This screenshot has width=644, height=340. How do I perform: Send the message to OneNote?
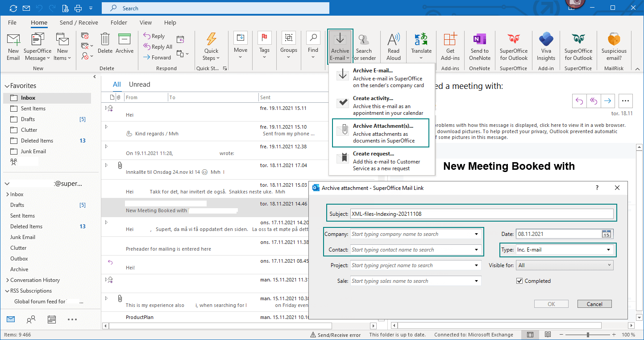[x=480, y=46]
